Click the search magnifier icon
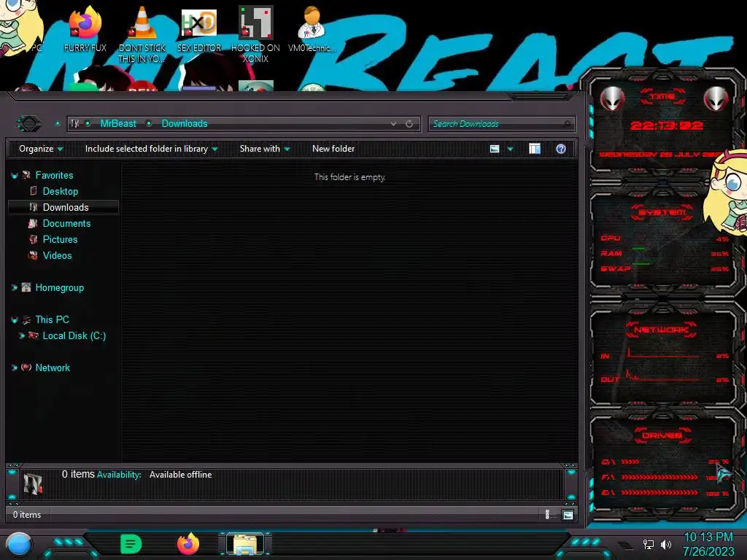This screenshot has height=560, width=747. (x=567, y=124)
